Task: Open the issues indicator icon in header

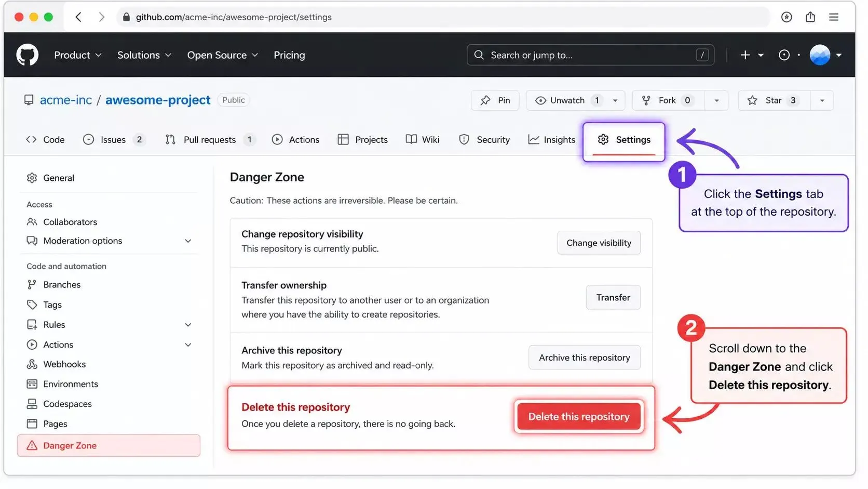Action: click(784, 55)
